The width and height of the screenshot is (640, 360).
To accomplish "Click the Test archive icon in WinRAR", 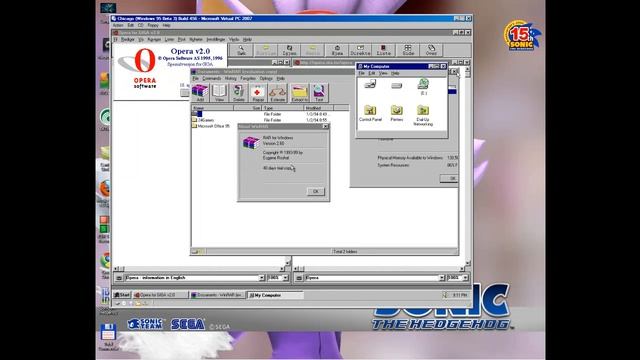I will [x=319, y=93].
